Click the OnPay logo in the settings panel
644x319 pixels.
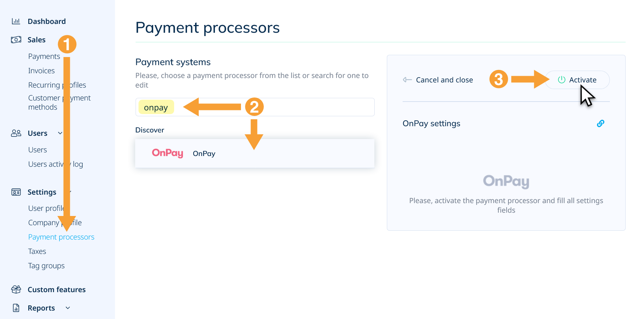click(506, 182)
